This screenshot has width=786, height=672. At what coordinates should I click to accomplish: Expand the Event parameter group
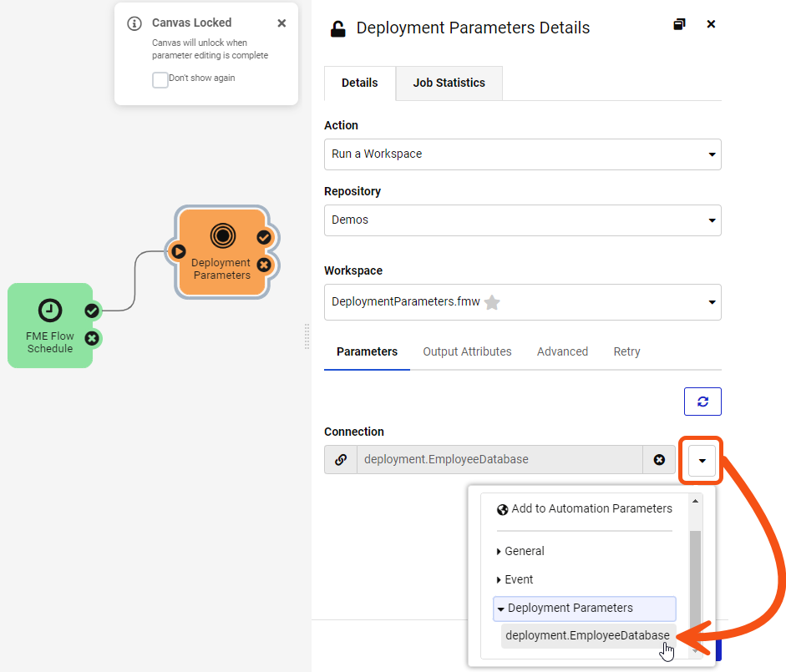click(519, 579)
